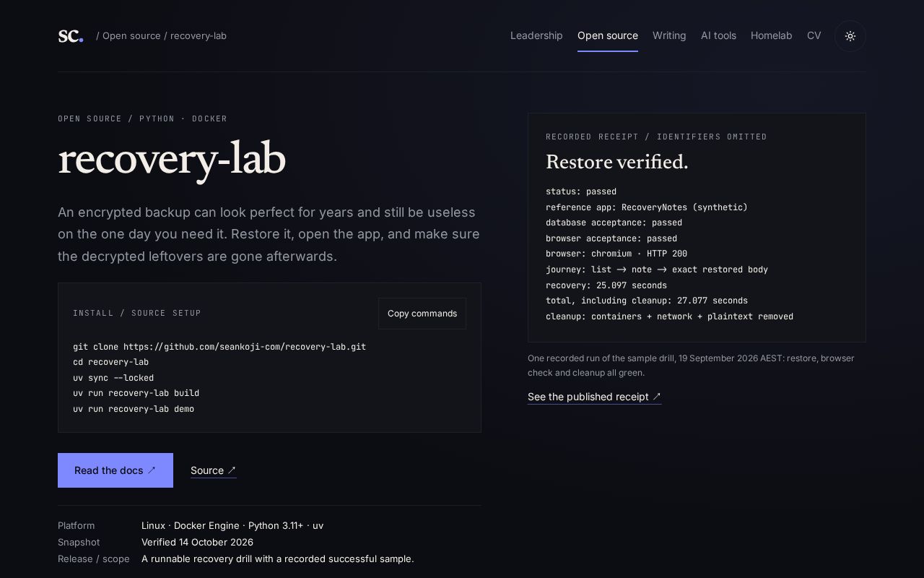The width and height of the screenshot is (924, 578).
Task: Click the 'browser: chromium · HTTP 200' line
Action: coord(616,254)
